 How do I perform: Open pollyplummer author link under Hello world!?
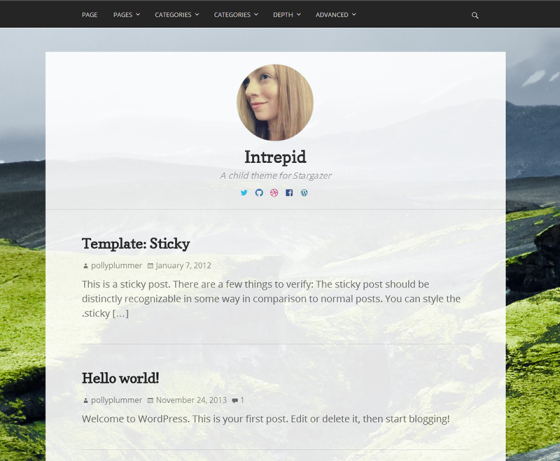pyautogui.click(x=116, y=400)
